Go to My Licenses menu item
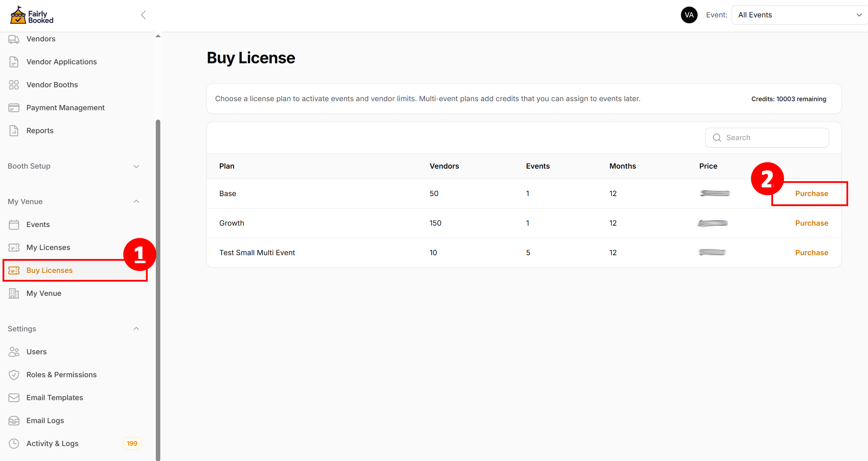 pyautogui.click(x=48, y=248)
